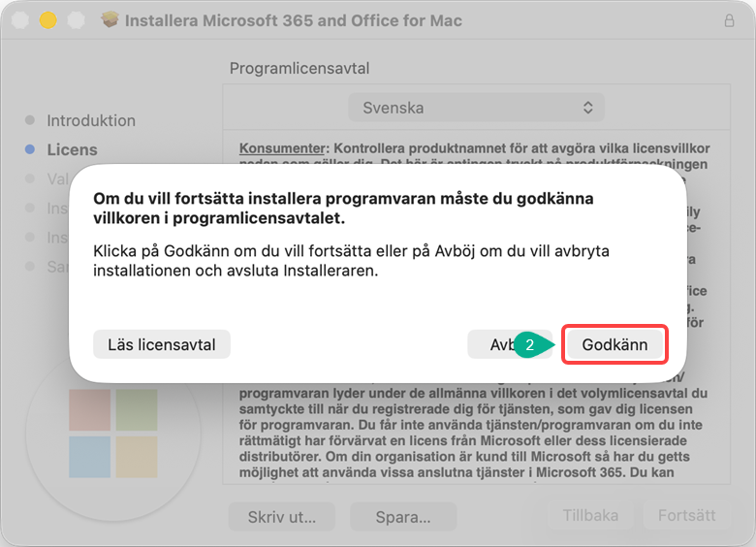Click the green numbered step 2 marker
This screenshot has width=756, height=547.
click(529, 344)
